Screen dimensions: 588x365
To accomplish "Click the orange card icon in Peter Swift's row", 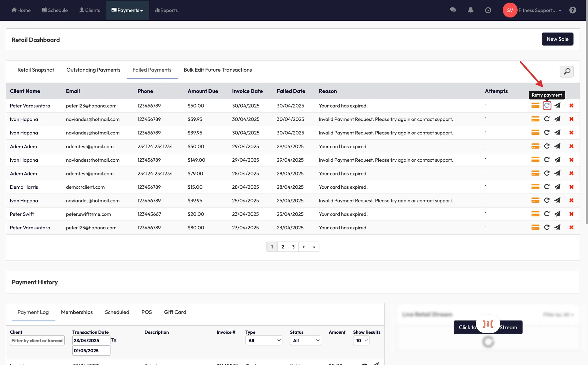I will [535, 214].
